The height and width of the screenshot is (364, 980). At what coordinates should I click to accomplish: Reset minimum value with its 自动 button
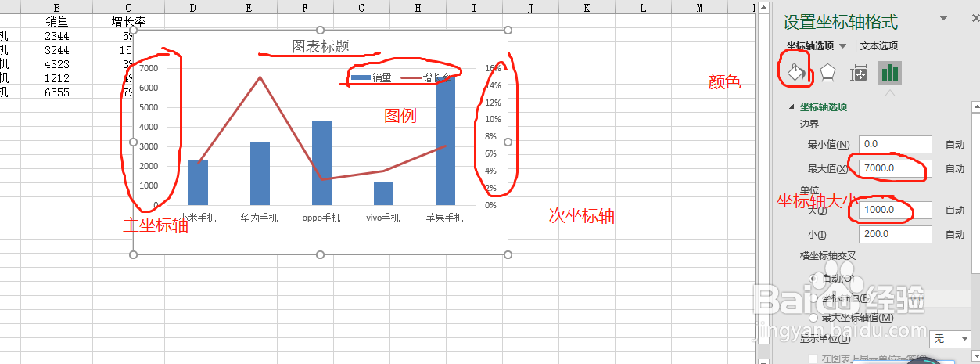(955, 145)
